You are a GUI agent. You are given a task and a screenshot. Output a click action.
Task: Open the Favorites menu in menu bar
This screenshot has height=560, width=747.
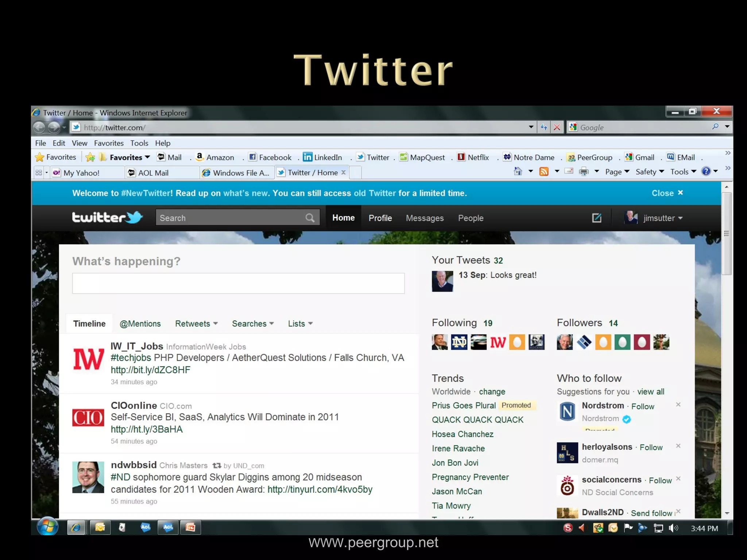108,143
